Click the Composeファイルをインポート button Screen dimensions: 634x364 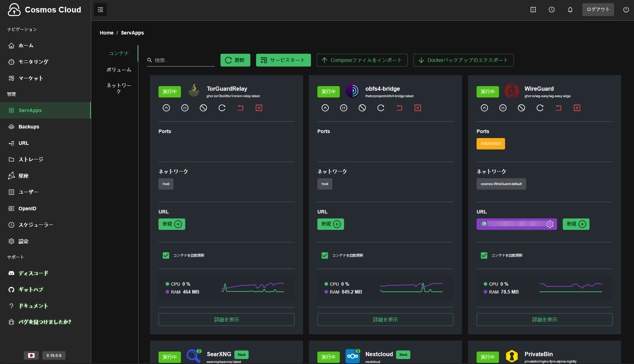click(x=362, y=60)
